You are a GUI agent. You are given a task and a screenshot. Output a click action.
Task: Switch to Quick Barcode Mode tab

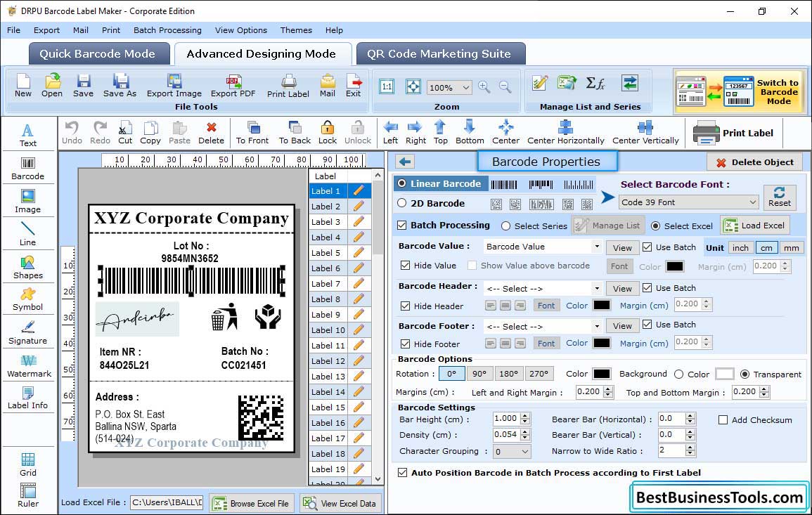(98, 54)
